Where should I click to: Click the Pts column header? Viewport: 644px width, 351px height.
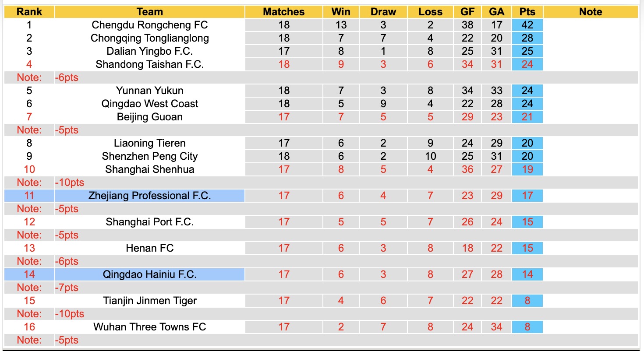(x=527, y=12)
